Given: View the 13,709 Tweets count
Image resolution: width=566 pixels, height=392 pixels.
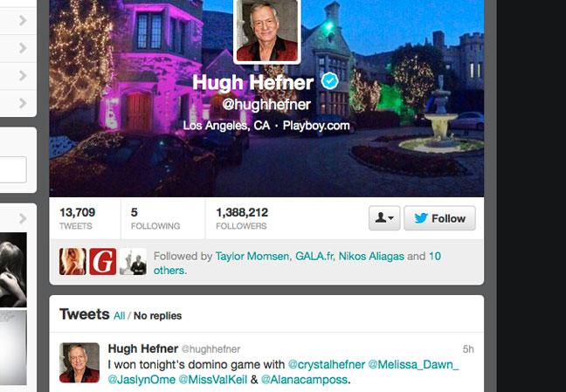Looking at the screenshot, I should click(77, 218).
